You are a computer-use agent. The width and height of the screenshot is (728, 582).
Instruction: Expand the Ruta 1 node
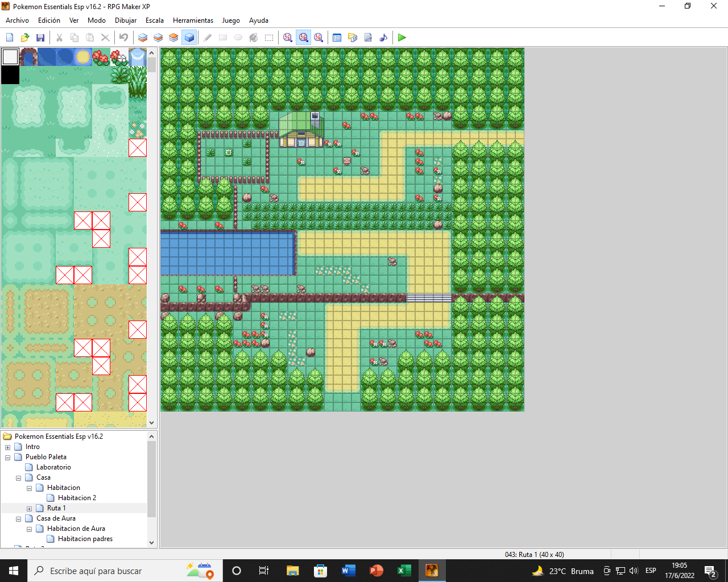30,509
